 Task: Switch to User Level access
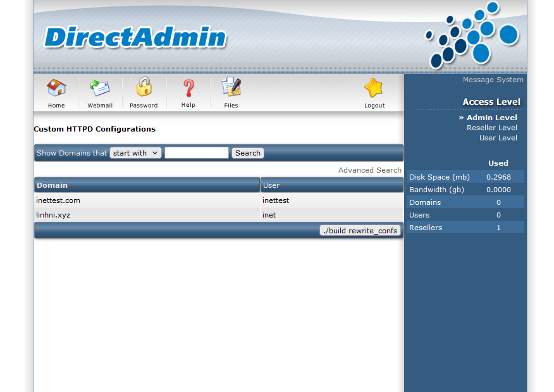point(498,138)
